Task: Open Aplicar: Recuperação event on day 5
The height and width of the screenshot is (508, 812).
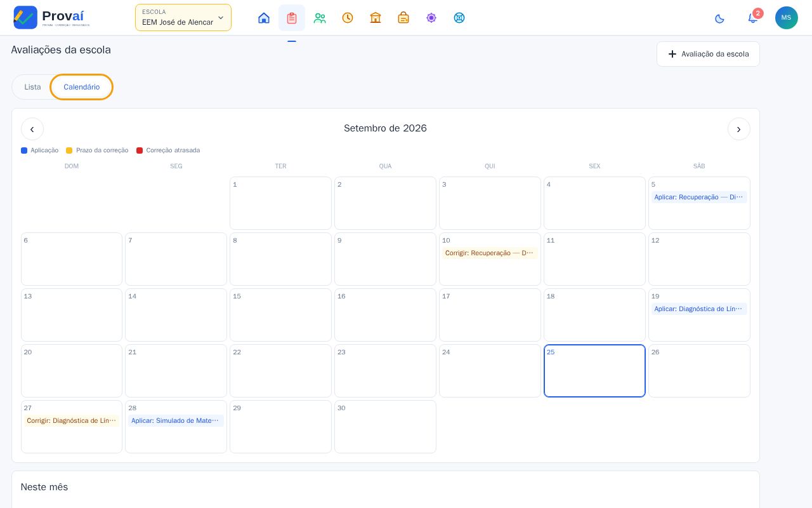Action: pyautogui.click(x=699, y=197)
